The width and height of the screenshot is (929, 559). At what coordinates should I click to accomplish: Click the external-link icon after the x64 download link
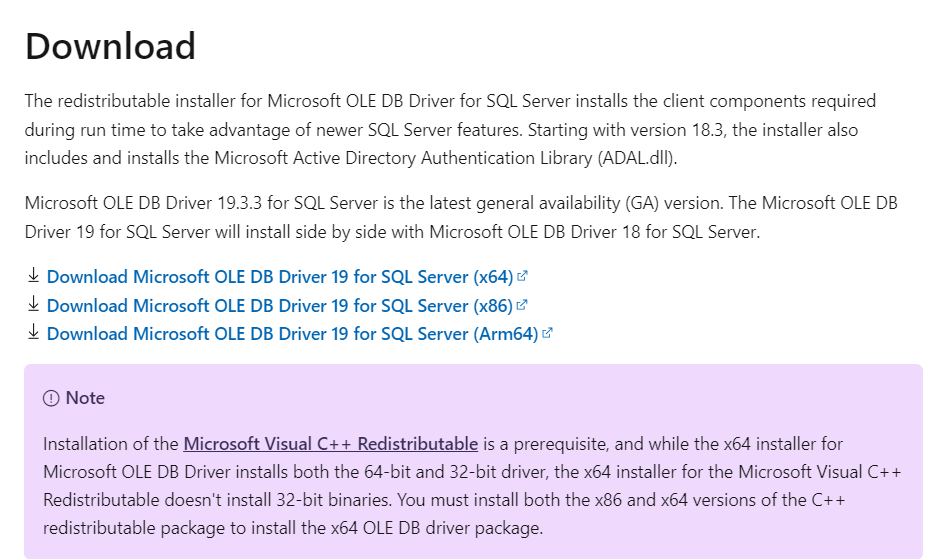coord(522,276)
